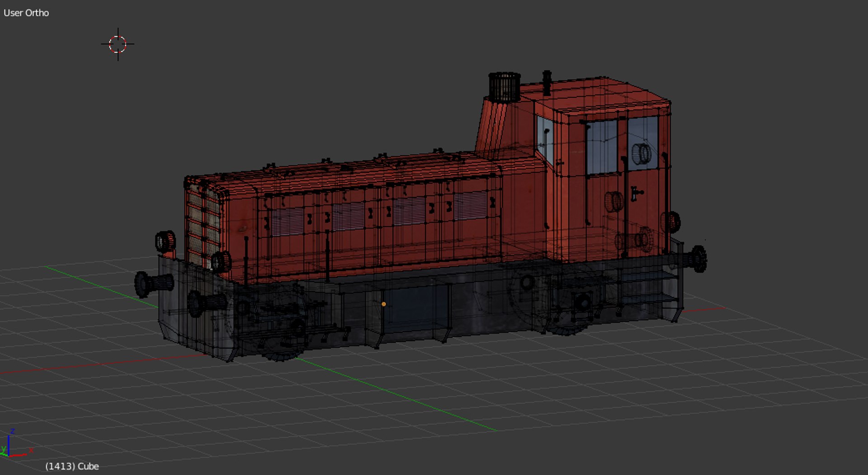The image size is (868, 475).
Task: Click the XYZ axis orientation gizmo
Action: 17,443
